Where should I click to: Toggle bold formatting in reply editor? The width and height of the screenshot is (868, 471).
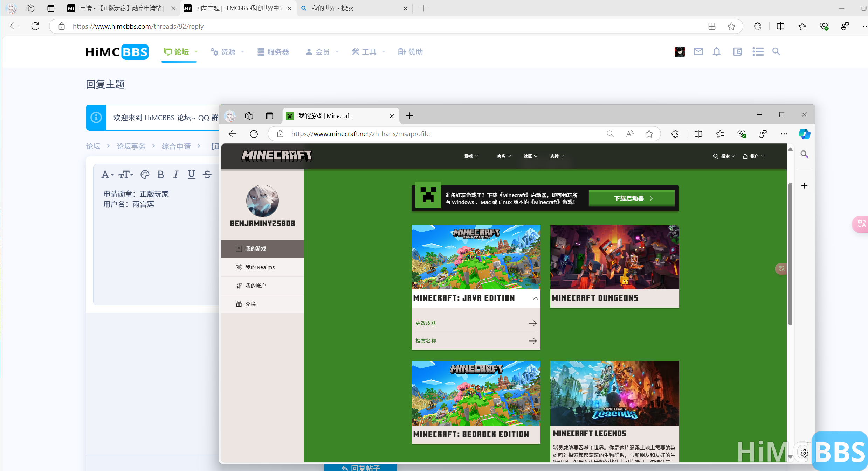click(x=160, y=174)
